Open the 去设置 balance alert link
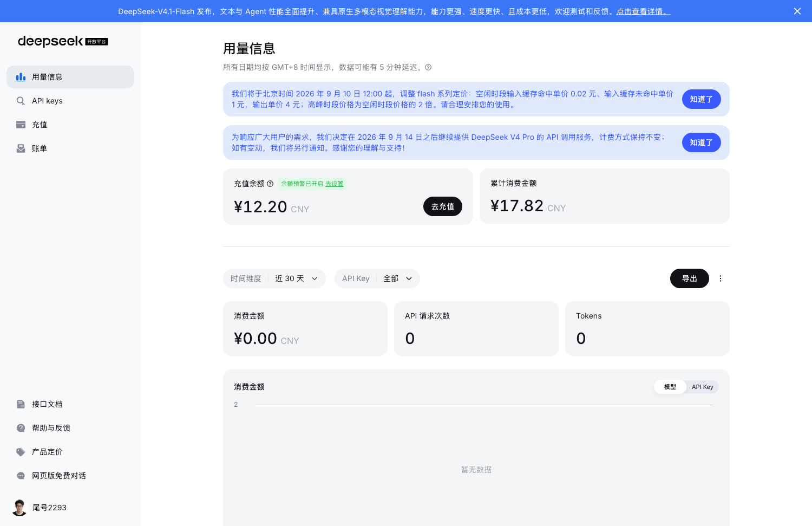The image size is (812, 526). [x=335, y=184]
